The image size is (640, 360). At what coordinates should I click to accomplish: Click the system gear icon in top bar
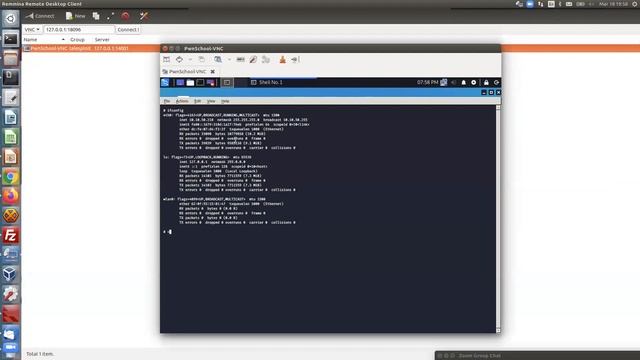pos(635,4)
